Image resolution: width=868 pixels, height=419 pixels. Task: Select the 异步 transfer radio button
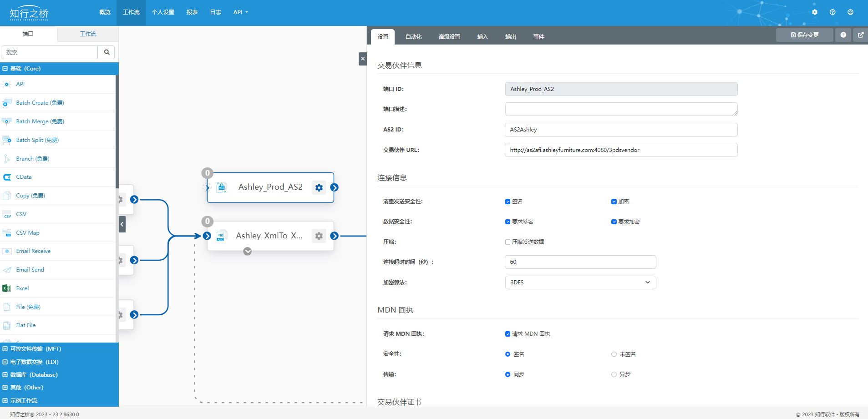[614, 374]
